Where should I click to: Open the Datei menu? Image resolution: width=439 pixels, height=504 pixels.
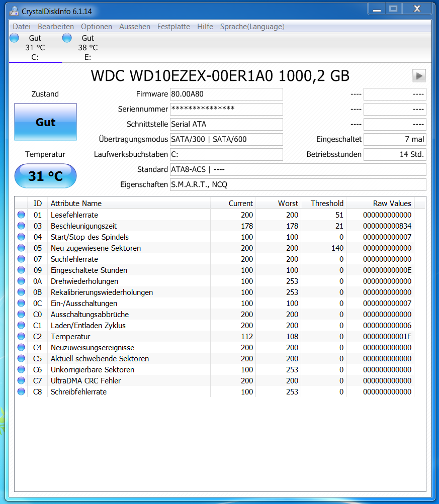(22, 27)
